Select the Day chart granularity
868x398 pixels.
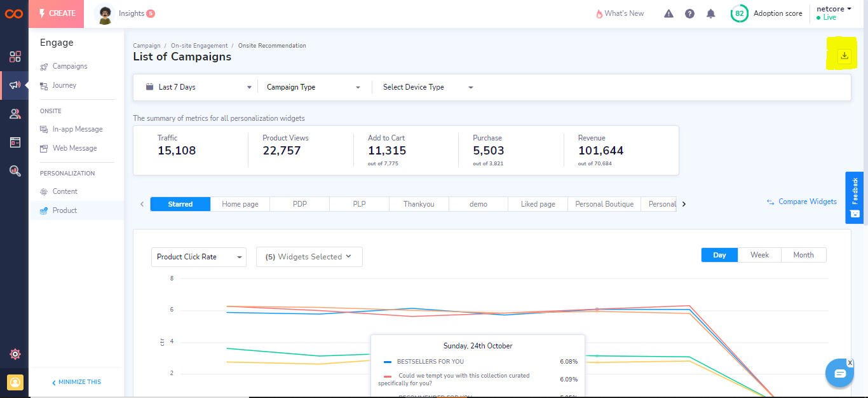tap(719, 255)
